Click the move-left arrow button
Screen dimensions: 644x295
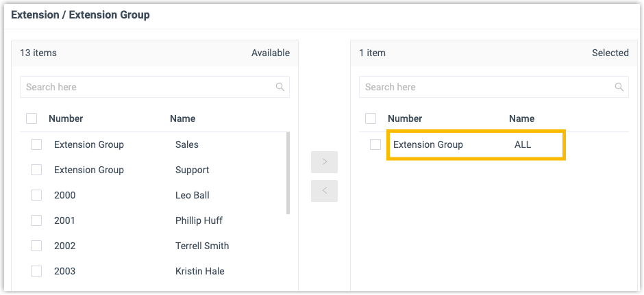pyautogui.click(x=325, y=191)
